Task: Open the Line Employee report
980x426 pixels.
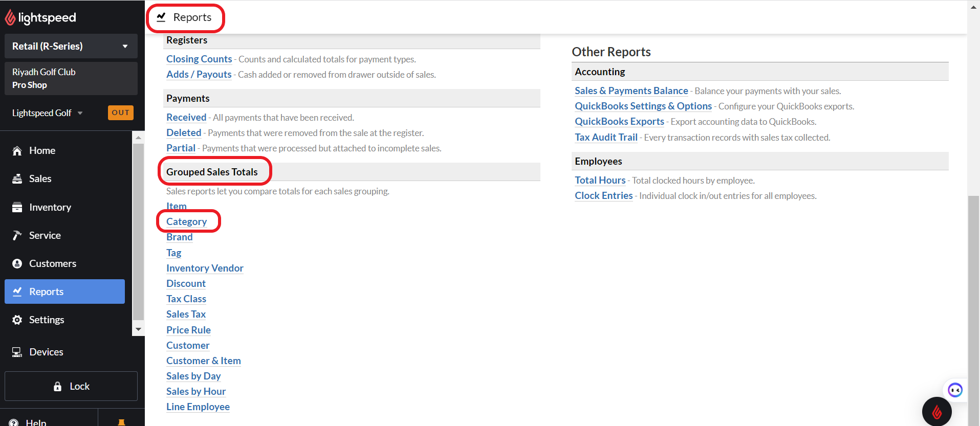Action: [x=198, y=407]
